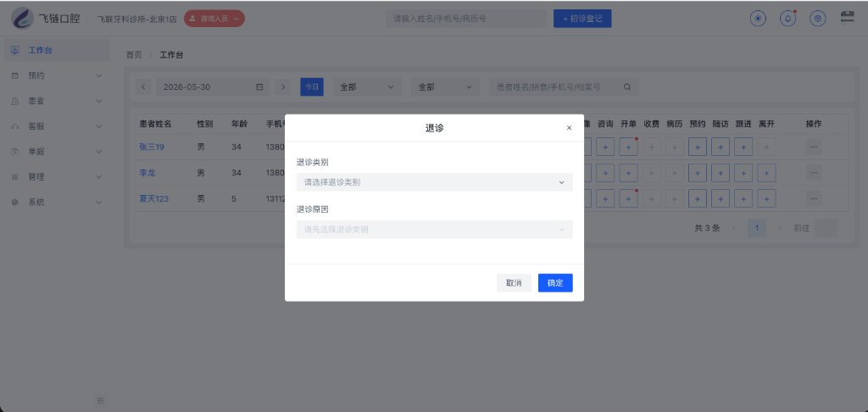Add 跟进 for 李龙 row
This screenshot has height=412, width=868.
click(743, 173)
